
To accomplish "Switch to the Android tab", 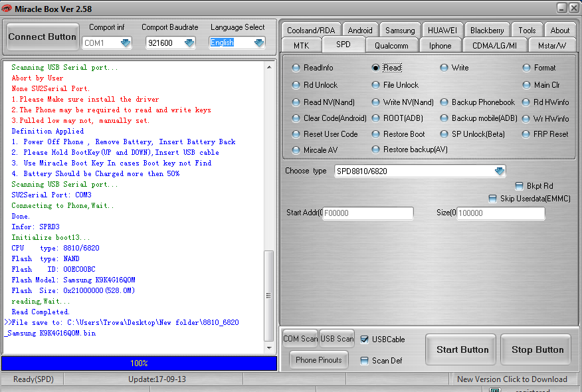I will point(360,30).
